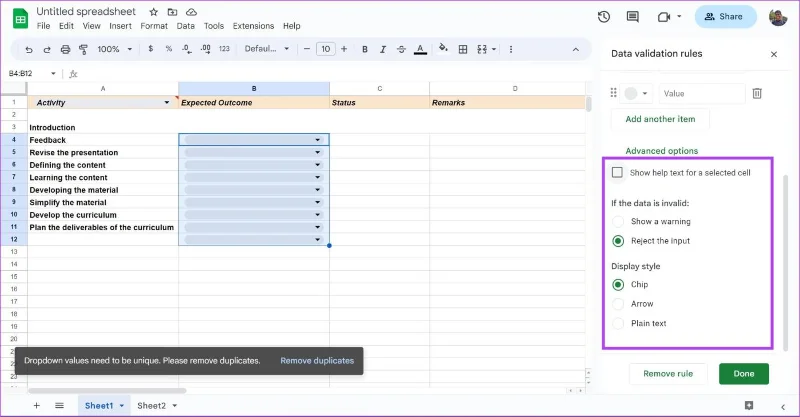Image resolution: width=800 pixels, height=417 pixels.
Task: Redo the last action
Action: click(47, 49)
